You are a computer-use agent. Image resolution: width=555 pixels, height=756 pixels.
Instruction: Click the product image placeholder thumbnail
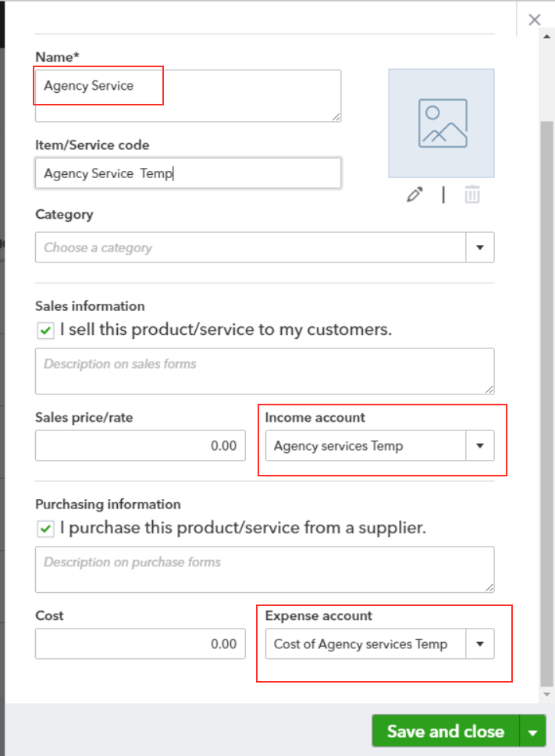[441, 123]
